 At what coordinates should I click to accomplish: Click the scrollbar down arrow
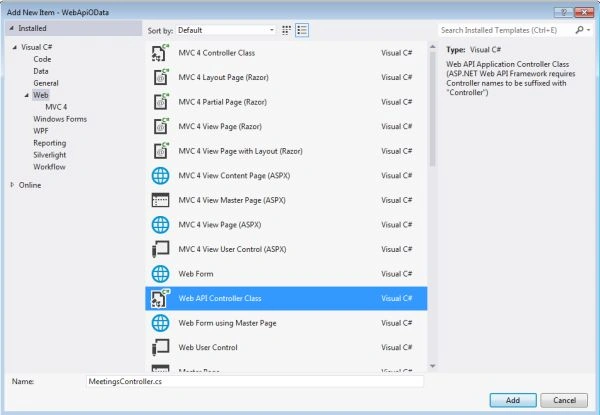(432, 366)
